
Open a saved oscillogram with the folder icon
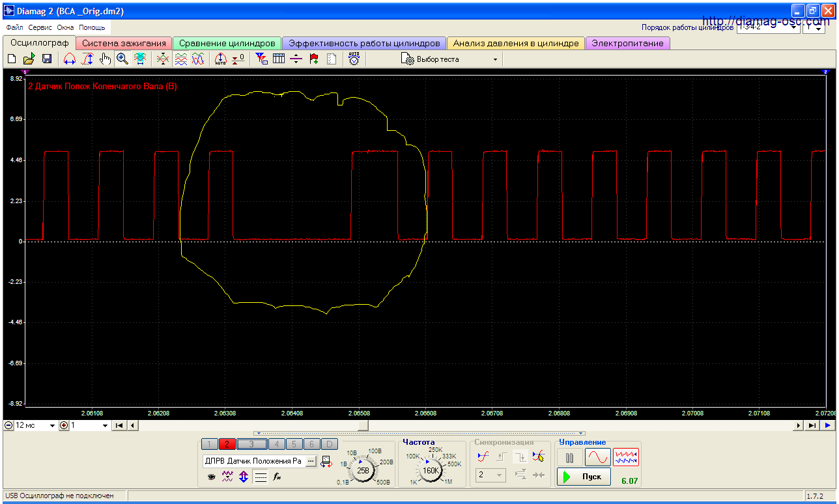click(29, 59)
